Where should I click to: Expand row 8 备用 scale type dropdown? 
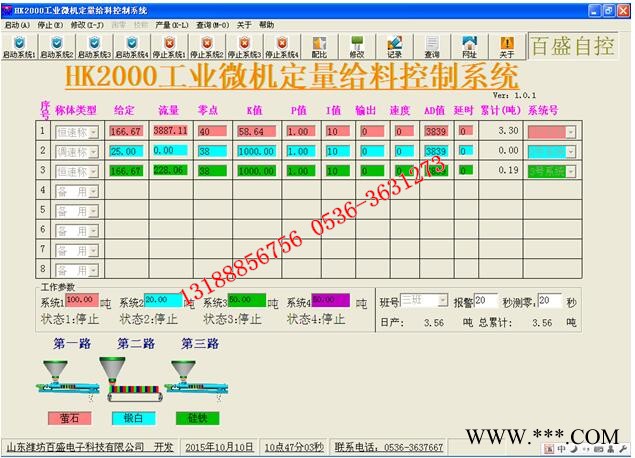[94, 271]
